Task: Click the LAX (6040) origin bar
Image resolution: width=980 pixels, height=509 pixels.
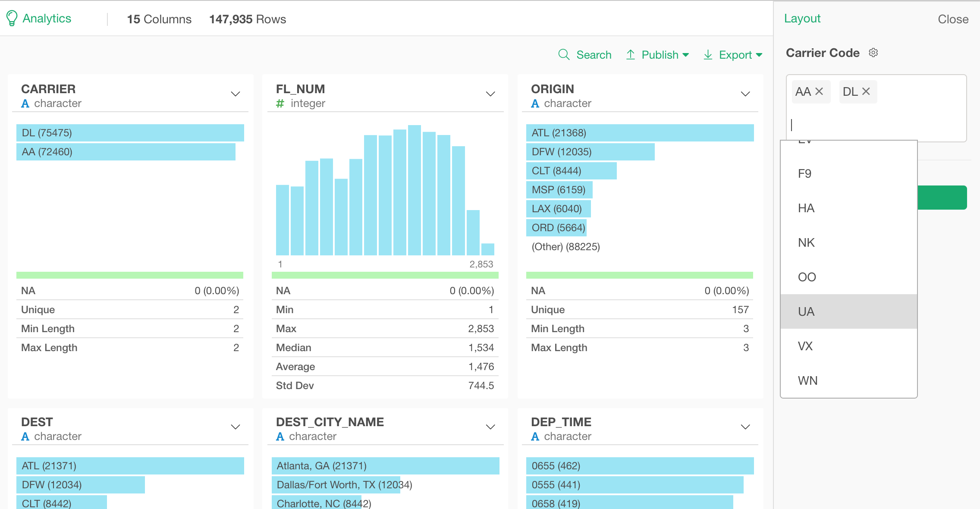Action: point(559,209)
